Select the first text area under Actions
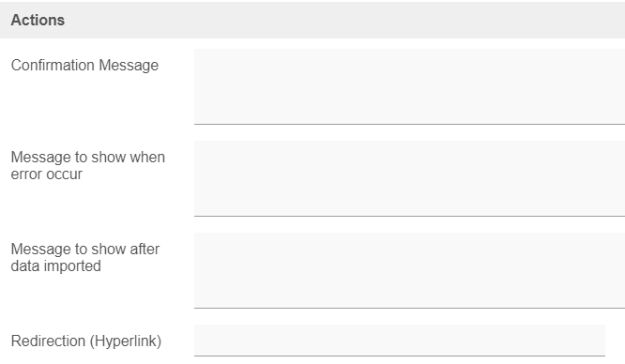The image size is (625, 364). 409,86
